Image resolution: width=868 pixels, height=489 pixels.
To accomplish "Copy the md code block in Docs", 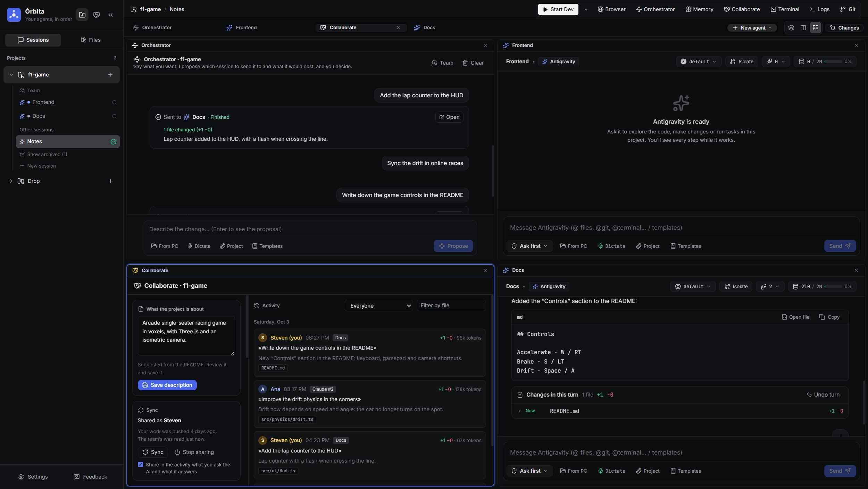I will point(829,317).
